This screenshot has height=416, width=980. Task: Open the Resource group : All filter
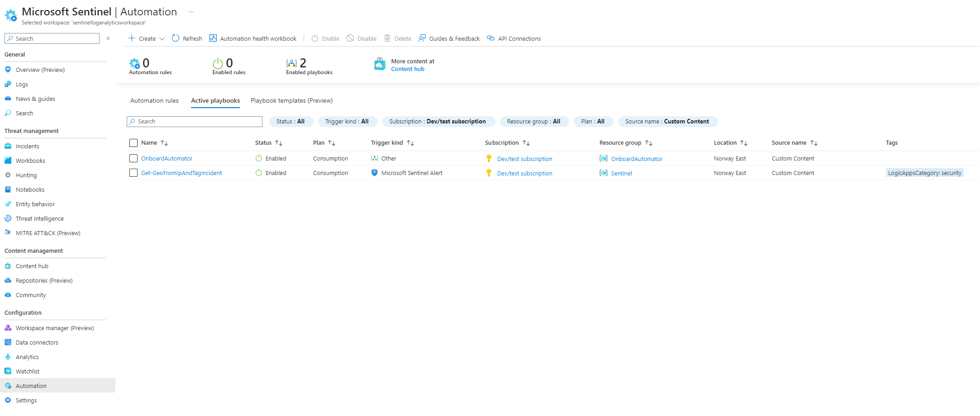coord(534,121)
